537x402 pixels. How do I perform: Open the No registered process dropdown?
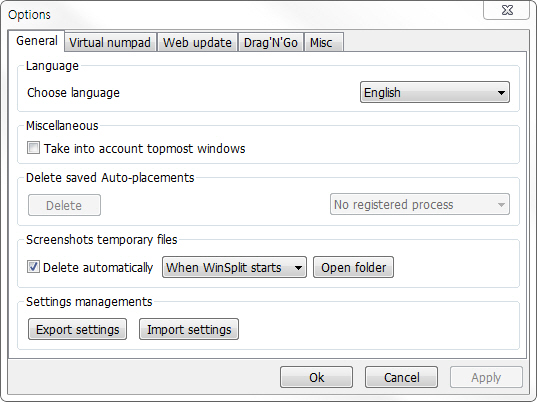tap(420, 204)
